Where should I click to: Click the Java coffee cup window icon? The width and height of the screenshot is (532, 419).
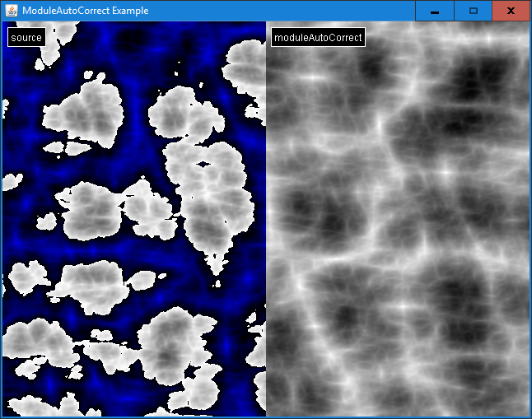click(11, 11)
